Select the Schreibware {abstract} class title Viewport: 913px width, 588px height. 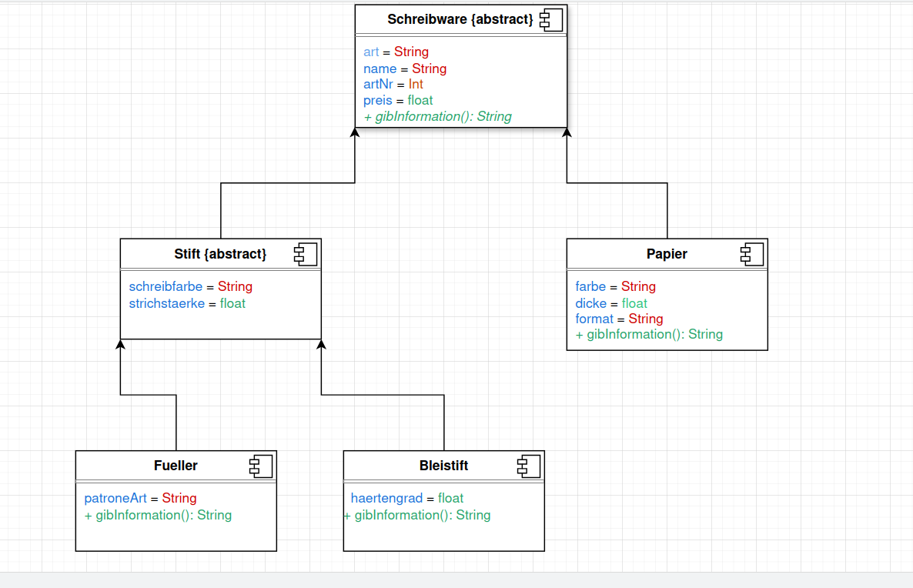[x=460, y=19]
